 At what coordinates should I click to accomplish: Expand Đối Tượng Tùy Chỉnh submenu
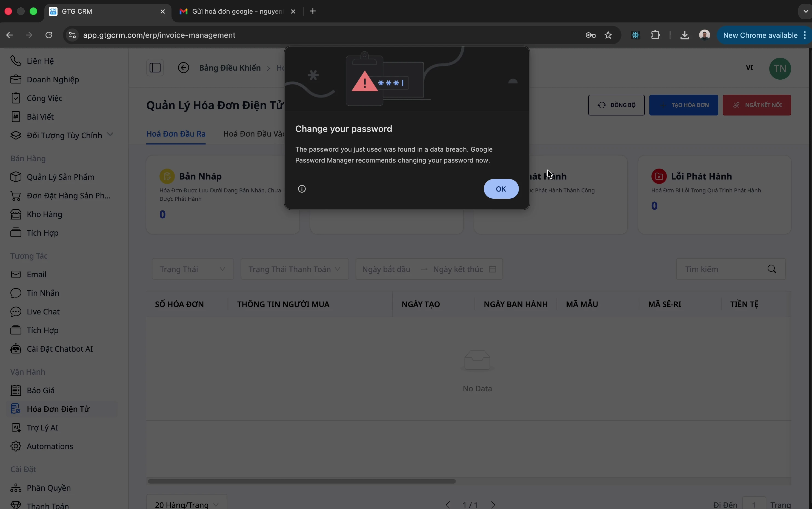[x=110, y=135]
